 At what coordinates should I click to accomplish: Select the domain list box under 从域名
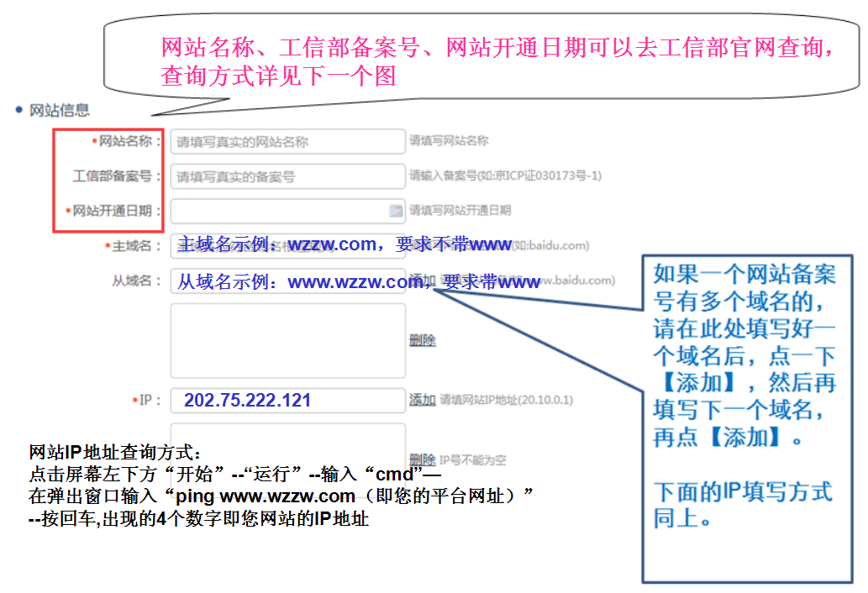(x=287, y=340)
